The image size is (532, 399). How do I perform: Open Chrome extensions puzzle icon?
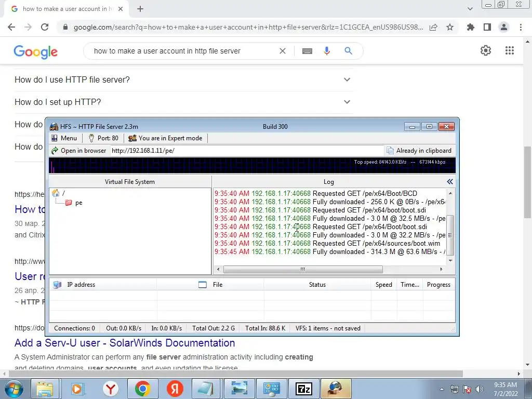pos(471,27)
